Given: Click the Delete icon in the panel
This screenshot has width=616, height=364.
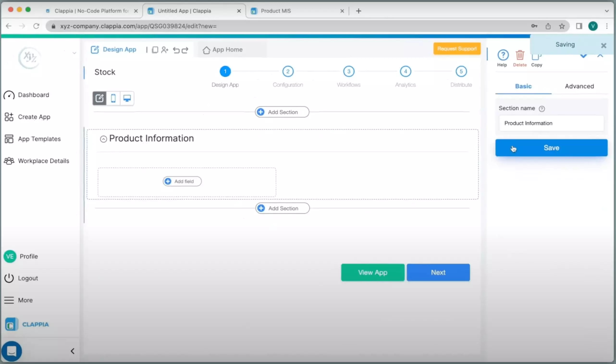Looking at the screenshot, I should coord(519,55).
